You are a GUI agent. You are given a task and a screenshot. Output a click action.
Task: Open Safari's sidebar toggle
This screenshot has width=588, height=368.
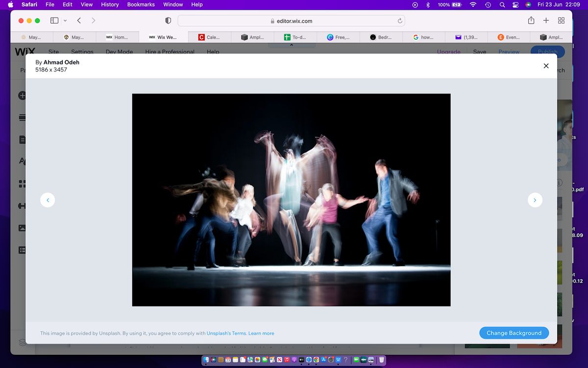(x=54, y=21)
